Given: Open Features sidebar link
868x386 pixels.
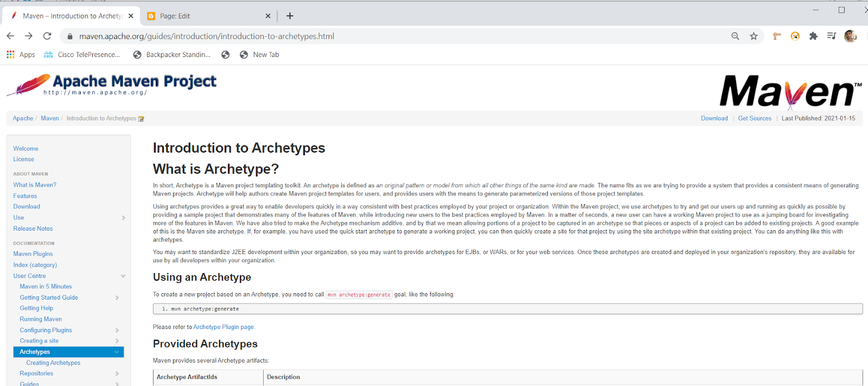Looking at the screenshot, I should click(x=25, y=196).
